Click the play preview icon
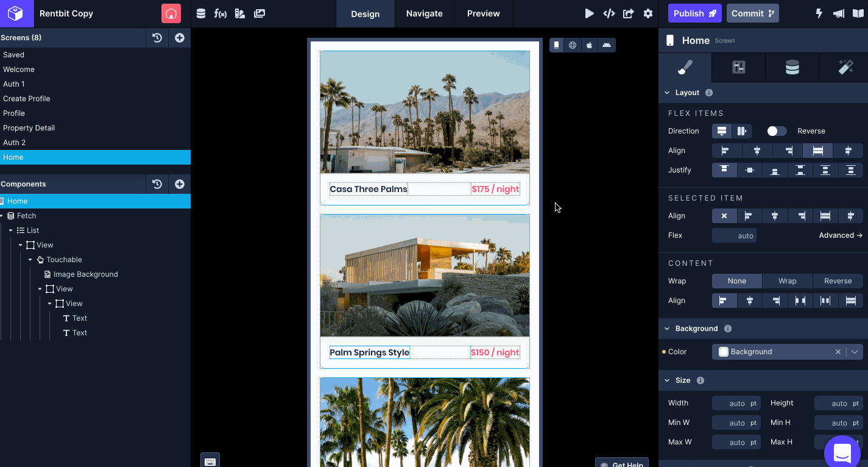The width and height of the screenshot is (868, 467). pyautogui.click(x=589, y=13)
